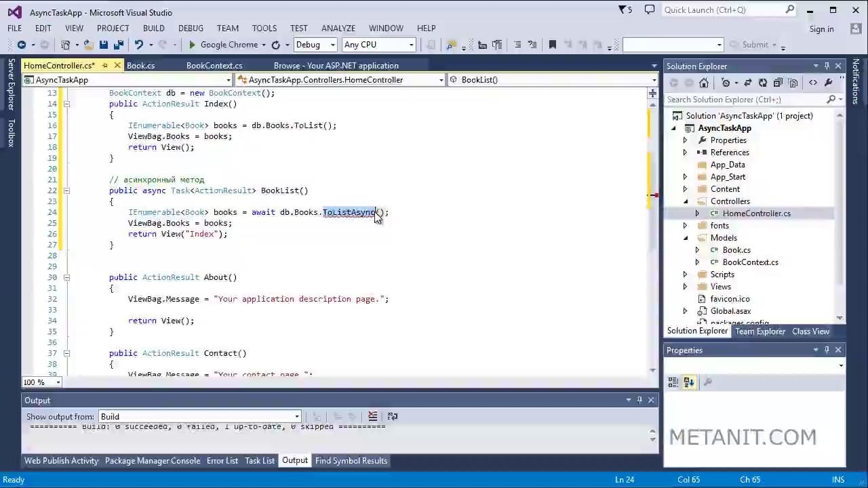Open the Error List tab
Viewport: 868px width, 488px height.
coord(222,461)
